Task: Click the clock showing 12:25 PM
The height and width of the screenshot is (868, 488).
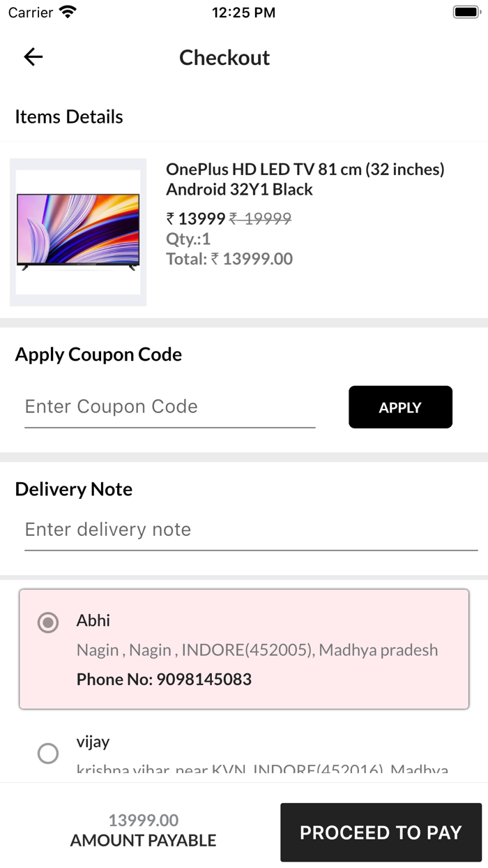Action: click(243, 12)
